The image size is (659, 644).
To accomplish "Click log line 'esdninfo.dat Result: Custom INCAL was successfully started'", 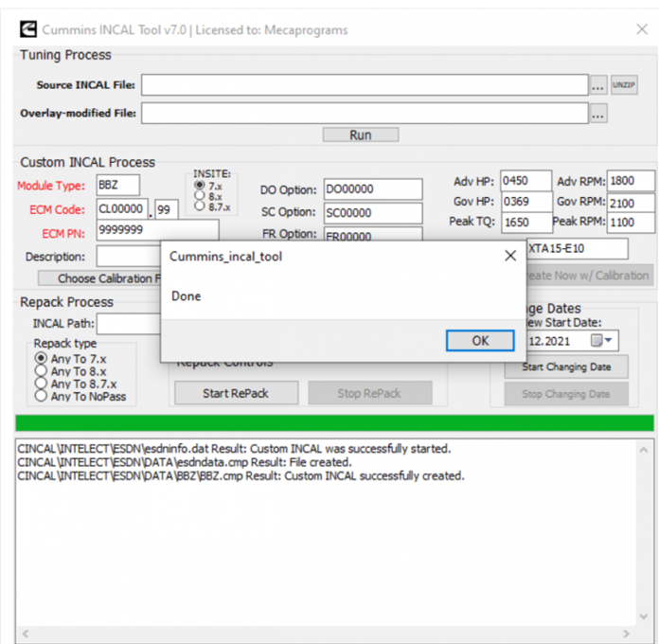I will [234, 449].
